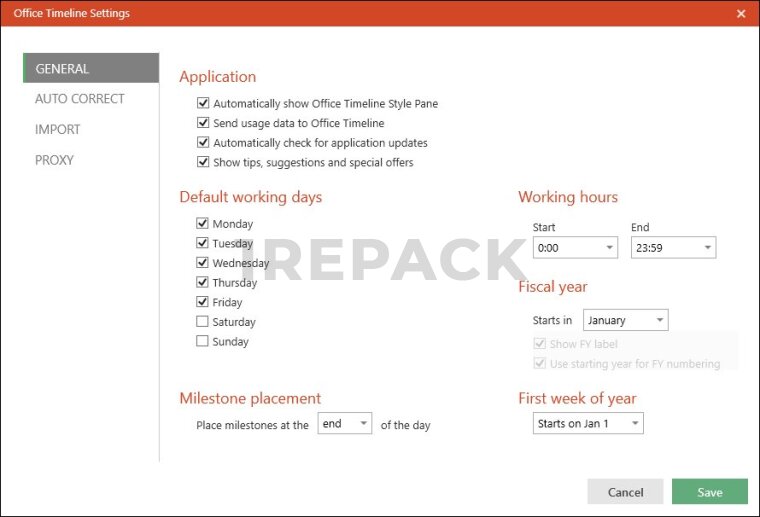This screenshot has height=517, width=760.
Task: Click the Save button
Action: click(x=710, y=492)
